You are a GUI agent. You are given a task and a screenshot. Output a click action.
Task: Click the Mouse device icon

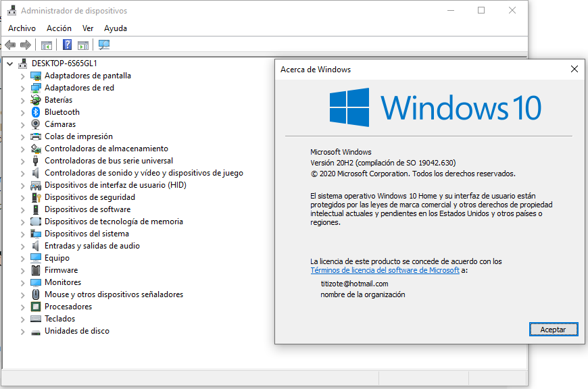click(36, 294)
